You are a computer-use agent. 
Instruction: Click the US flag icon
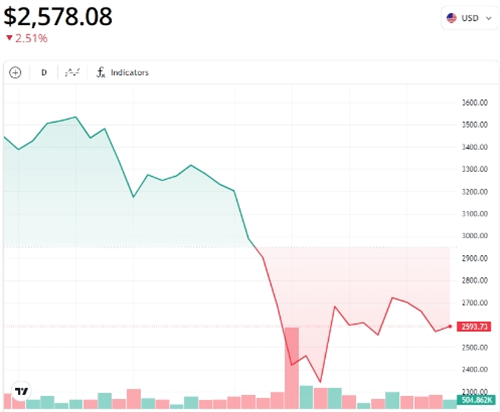click(451, 18)
